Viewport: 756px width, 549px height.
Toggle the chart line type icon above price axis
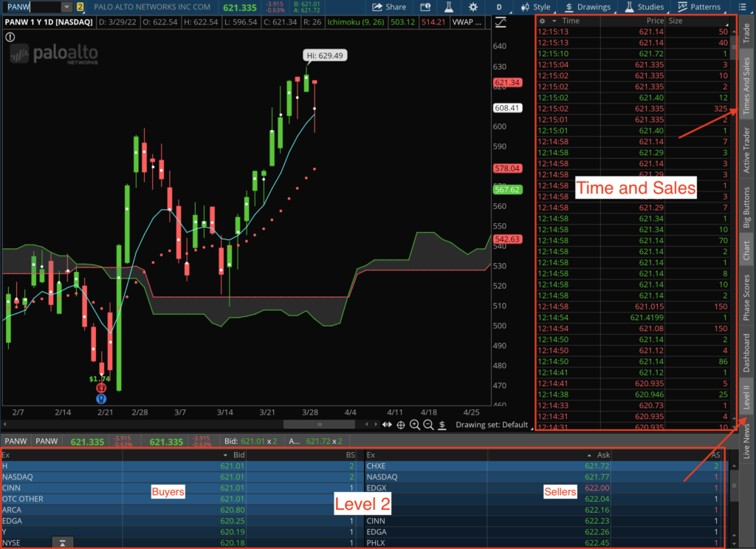501,22
